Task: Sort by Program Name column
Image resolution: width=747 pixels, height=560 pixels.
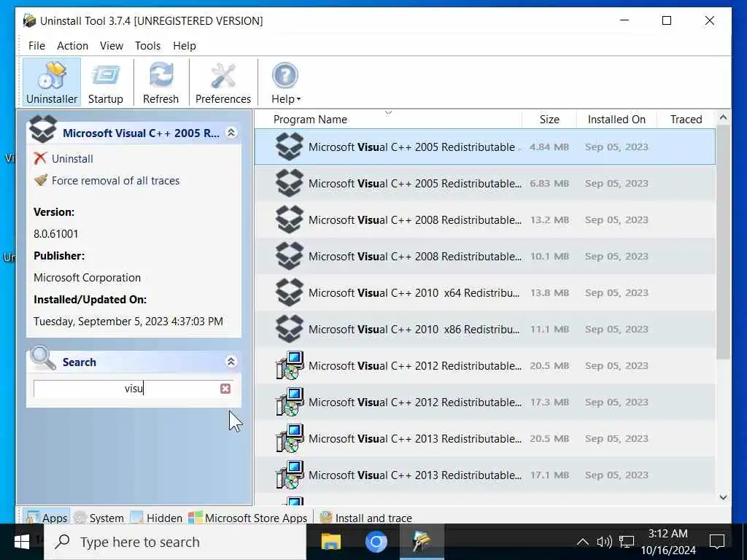Action: (388, 119)
